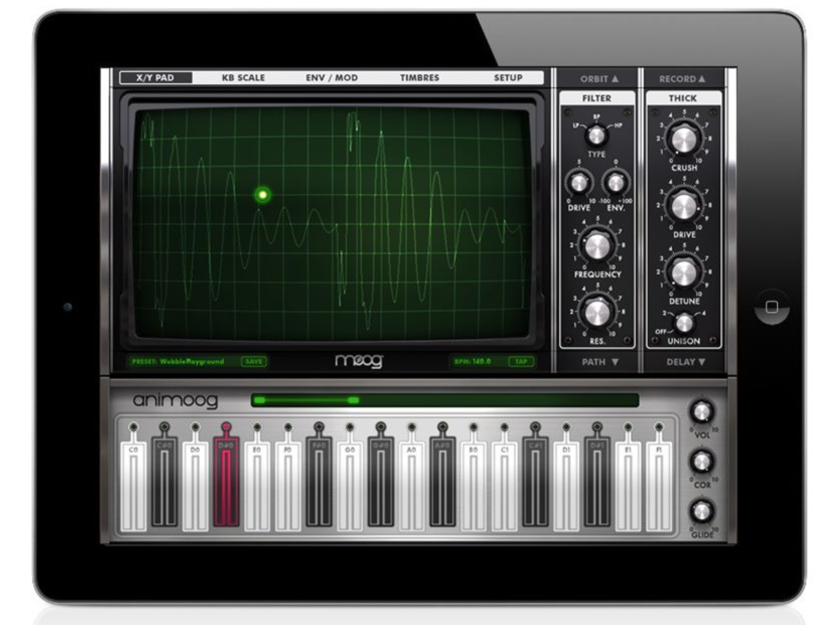Click the keyboard range scroll strip

[x=444, y=400]
